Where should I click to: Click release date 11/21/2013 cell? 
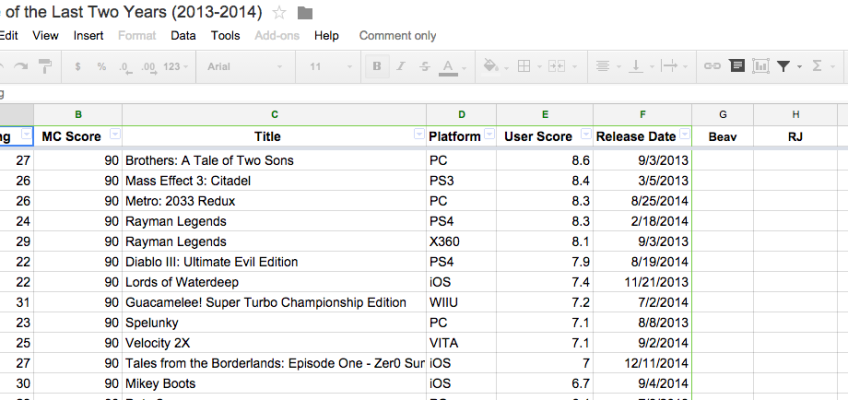642,282
